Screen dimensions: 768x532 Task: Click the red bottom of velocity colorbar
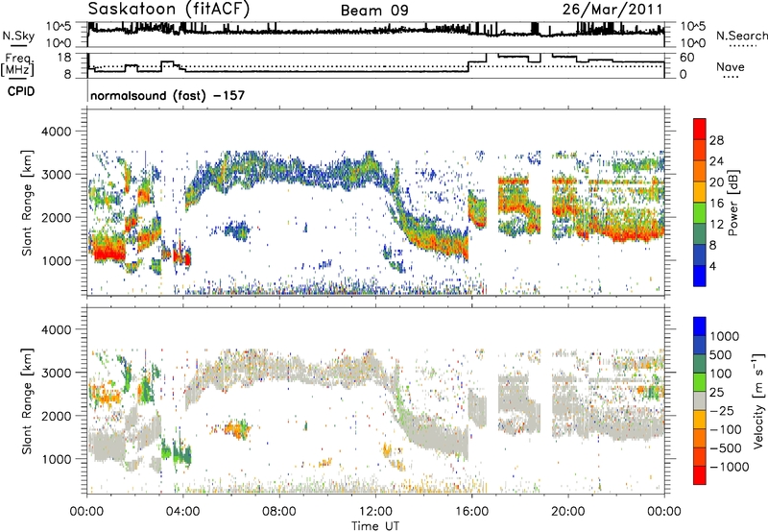[700, 475]
